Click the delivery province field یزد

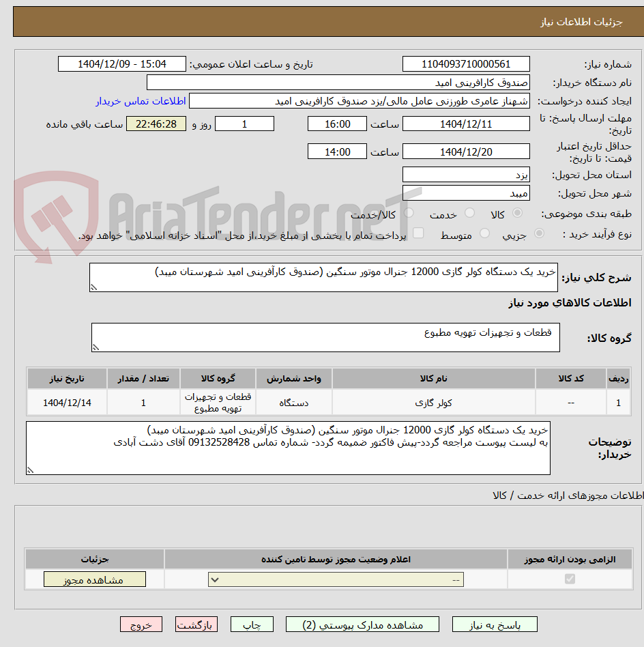tap(466, 175)
